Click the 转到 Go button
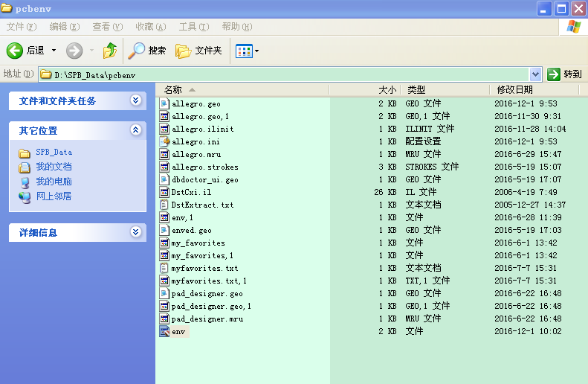Viewport: 588px width, 384px height. point(565,74)
